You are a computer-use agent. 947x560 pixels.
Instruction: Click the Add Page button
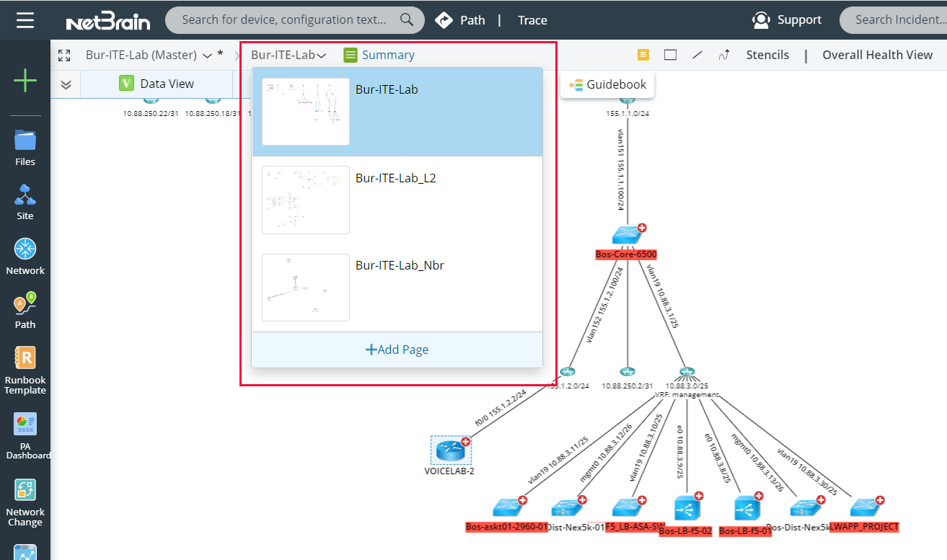point(397,349)
